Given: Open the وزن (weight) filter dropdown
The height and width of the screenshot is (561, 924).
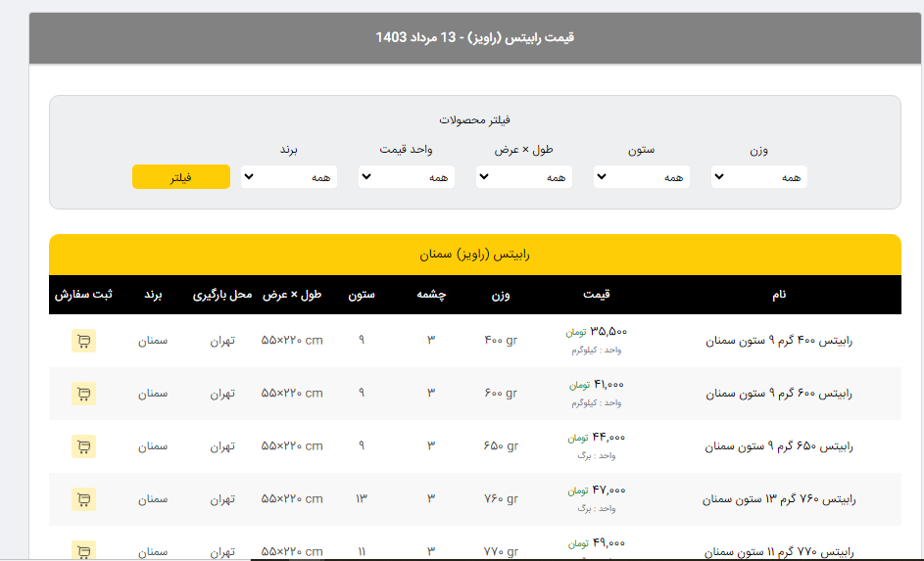Looking at the screenshot, I should (x=759, y=177).
